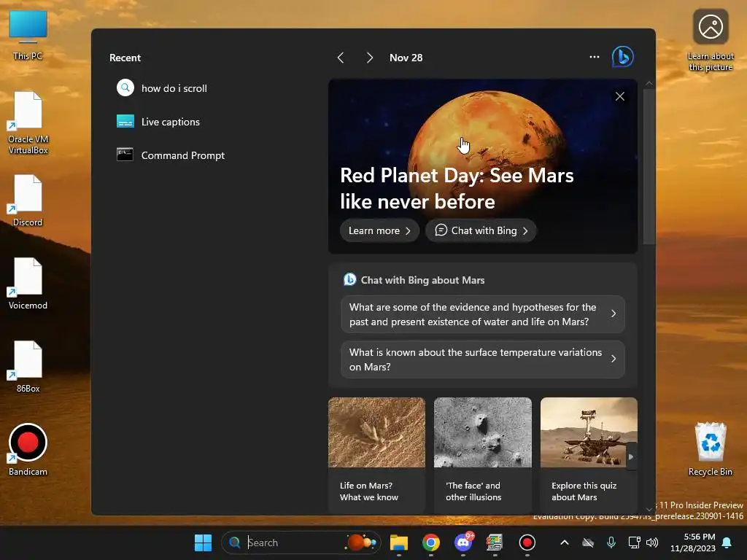Image resolution: width=747 pixels, height=560 pixels.
Task: Open Google Chrome from taskbar
Action: (430, 542)
